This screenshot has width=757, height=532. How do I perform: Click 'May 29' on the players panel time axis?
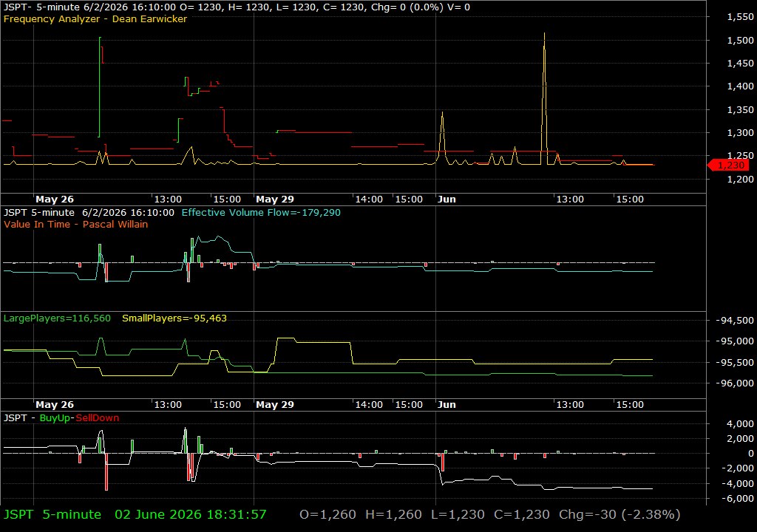tap(275, 405)
